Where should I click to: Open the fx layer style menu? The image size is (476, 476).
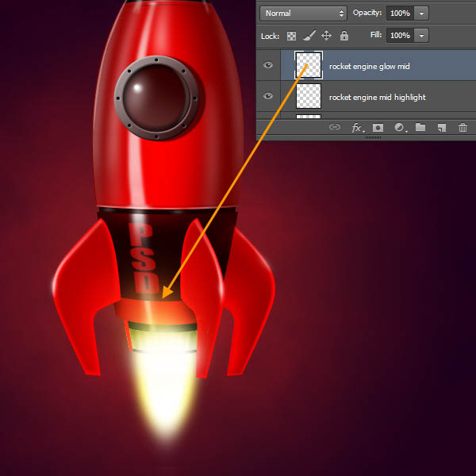[x=357, y=127]
